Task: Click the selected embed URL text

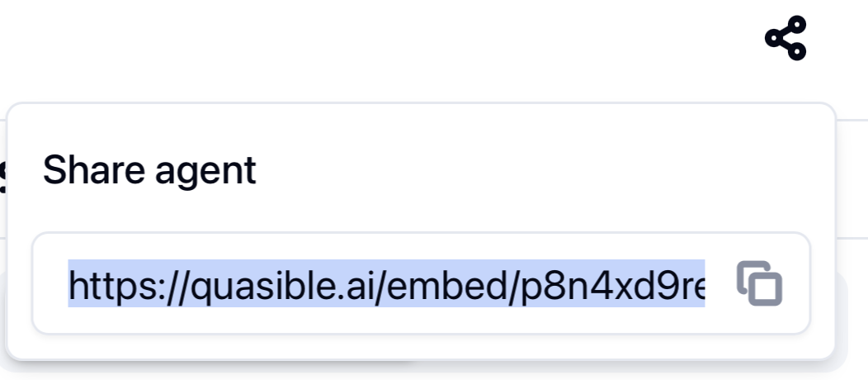Action: click(x=386, y=284)
